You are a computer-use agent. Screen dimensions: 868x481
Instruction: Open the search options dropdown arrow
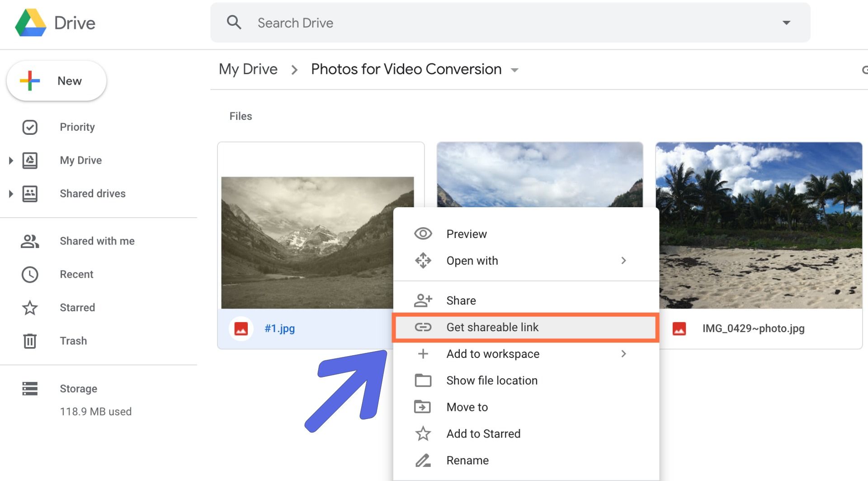click(x=786, y=23)
